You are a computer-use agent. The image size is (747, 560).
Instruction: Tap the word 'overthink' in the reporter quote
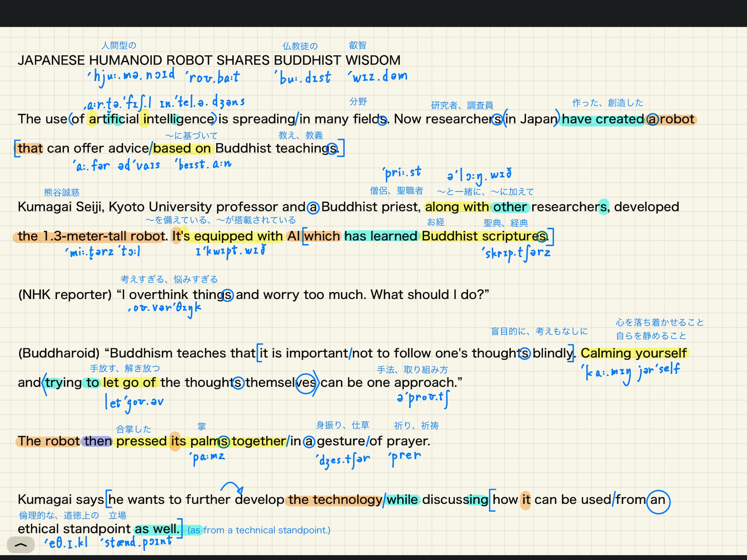coord(158,295)
